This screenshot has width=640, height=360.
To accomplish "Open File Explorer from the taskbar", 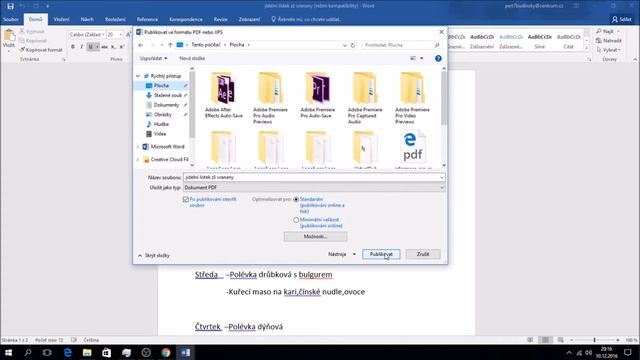I will point(87,352).
